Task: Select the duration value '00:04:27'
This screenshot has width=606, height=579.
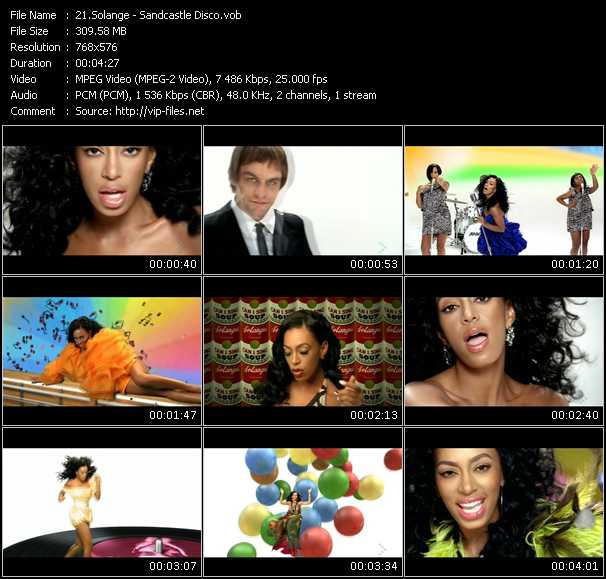Action: (x=97, y=63)
